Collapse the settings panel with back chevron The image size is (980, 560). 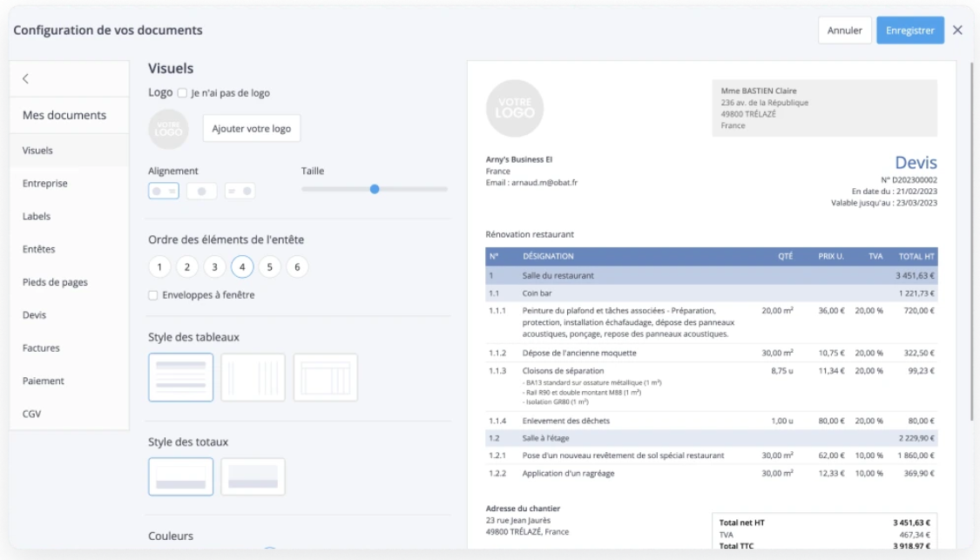[27, 78]
